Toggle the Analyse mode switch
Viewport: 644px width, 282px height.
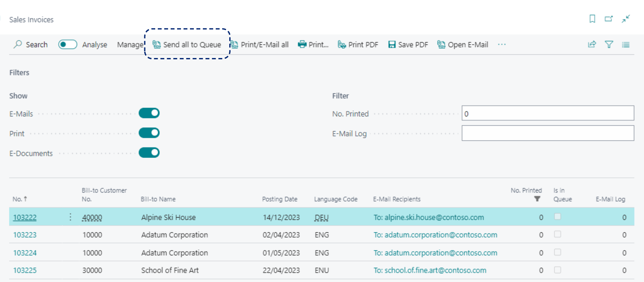(x=68, y=44)
